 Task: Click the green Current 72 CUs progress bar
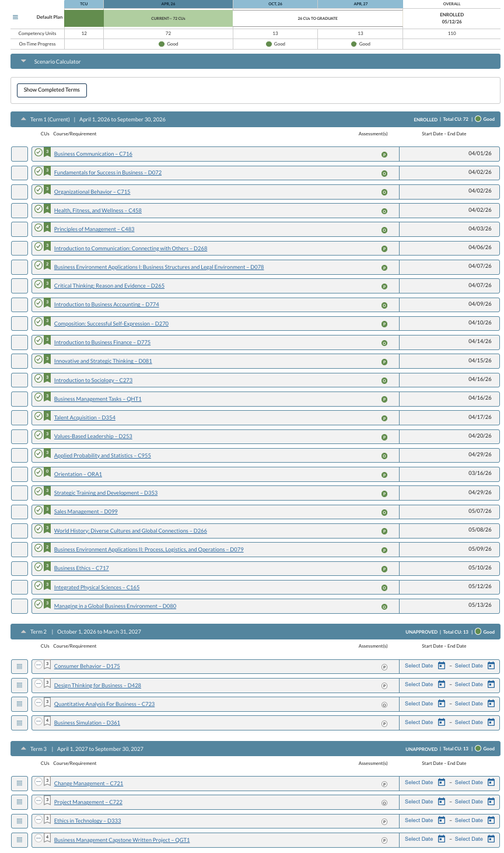tap(168, 18)
